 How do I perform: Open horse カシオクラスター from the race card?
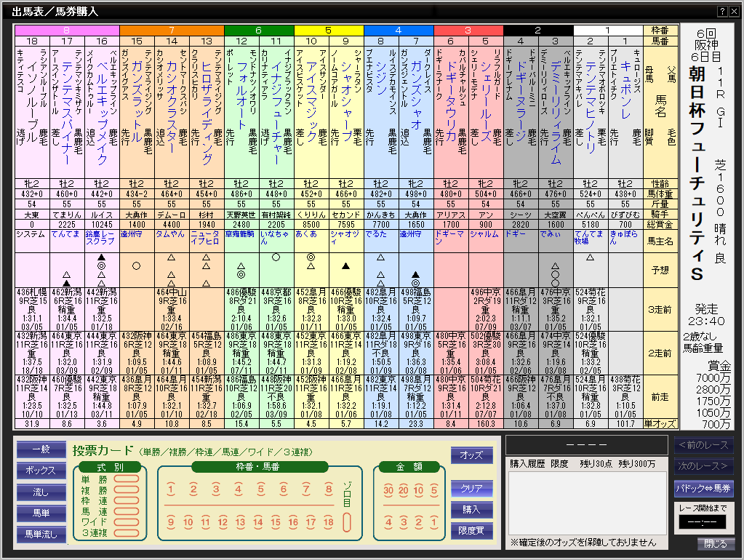coord(172,107)
